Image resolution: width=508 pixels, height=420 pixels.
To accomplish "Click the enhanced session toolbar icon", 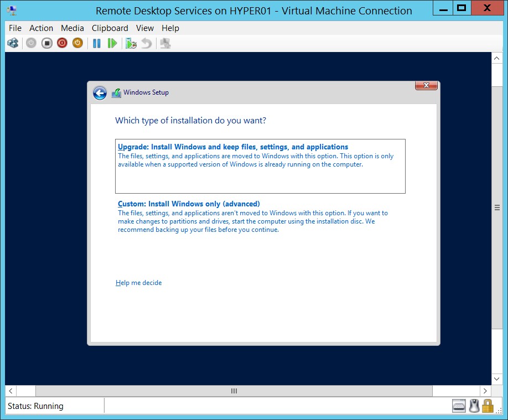I will pyautogui.click(x=165, y=43).
